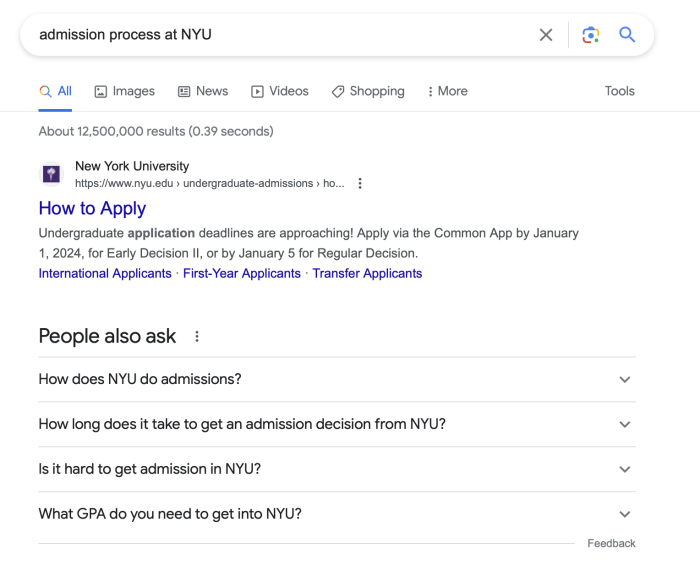Expand 'How does NYU do admissions?'
Image resolution: width=700 pixels, height=565 pixels.
pyautogui.click(x=337, y=379)
